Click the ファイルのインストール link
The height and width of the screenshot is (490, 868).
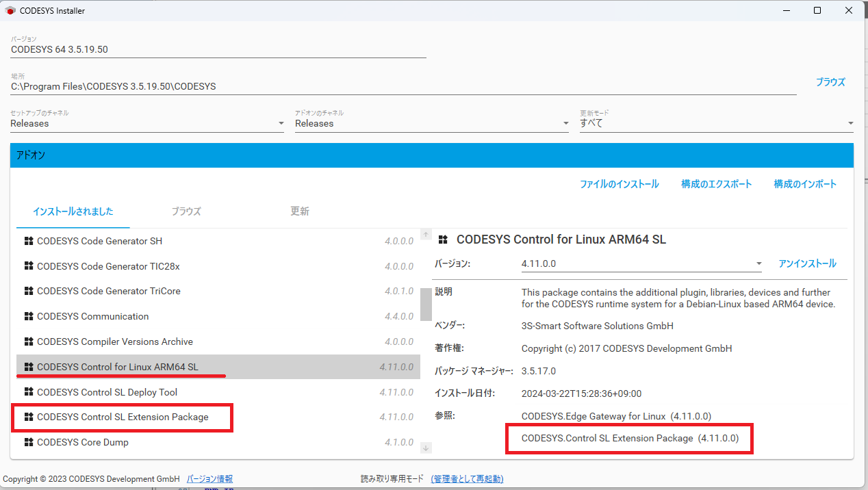tap(618, 183)
